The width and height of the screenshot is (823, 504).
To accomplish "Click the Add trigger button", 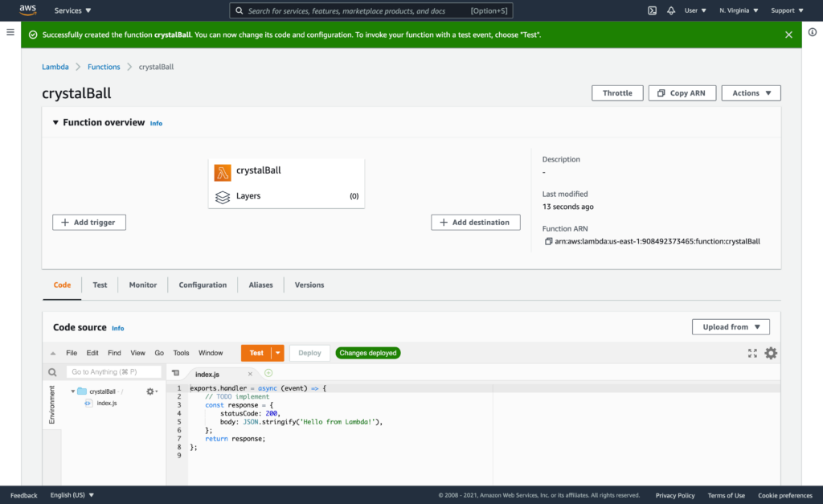I will [88, 222].
